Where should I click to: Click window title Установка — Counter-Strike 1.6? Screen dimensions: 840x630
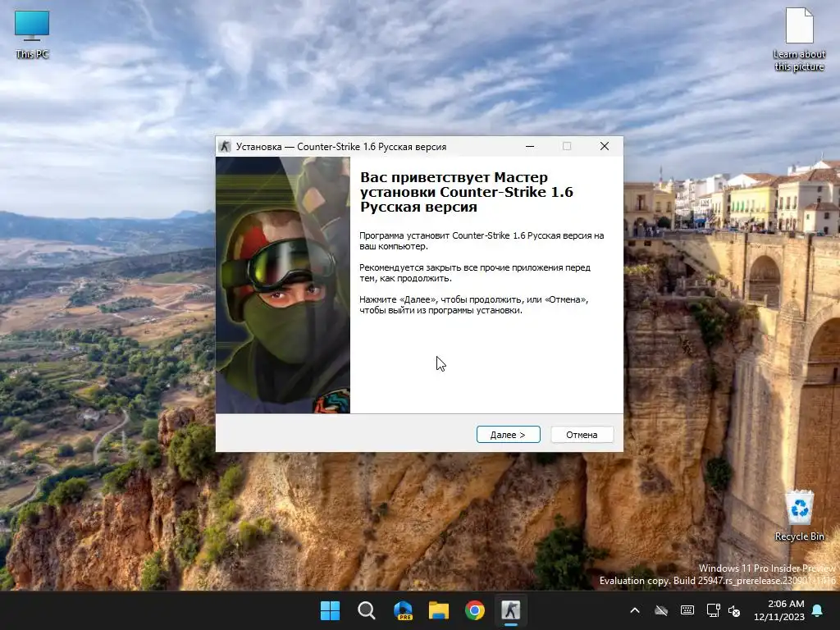(340, 146)
